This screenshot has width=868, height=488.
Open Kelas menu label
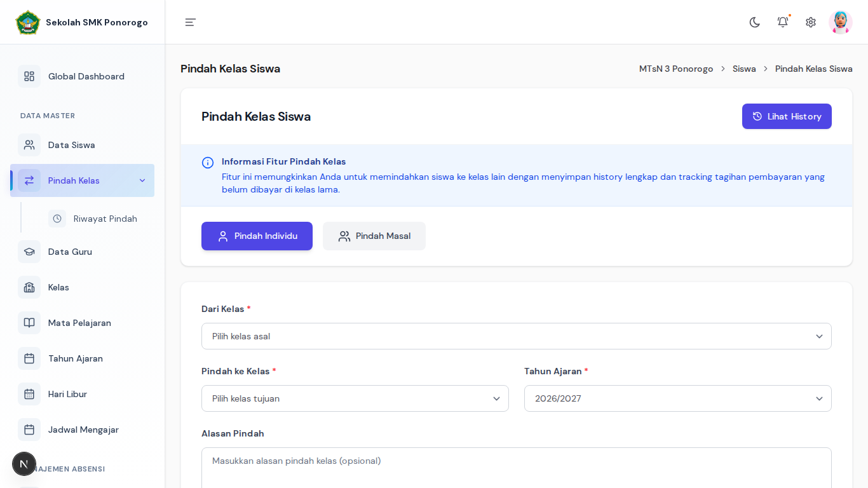click(x=58, y=287)
